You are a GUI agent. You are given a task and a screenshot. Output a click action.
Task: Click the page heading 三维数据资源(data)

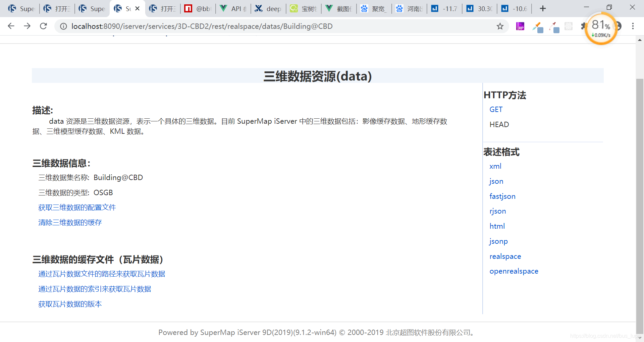coord(317,76)
